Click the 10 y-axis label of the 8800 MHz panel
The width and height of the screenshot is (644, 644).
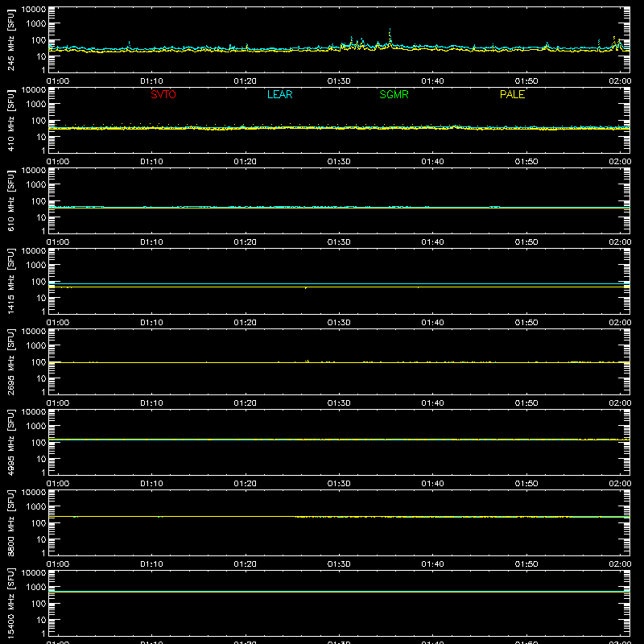[x=41, y=539]
